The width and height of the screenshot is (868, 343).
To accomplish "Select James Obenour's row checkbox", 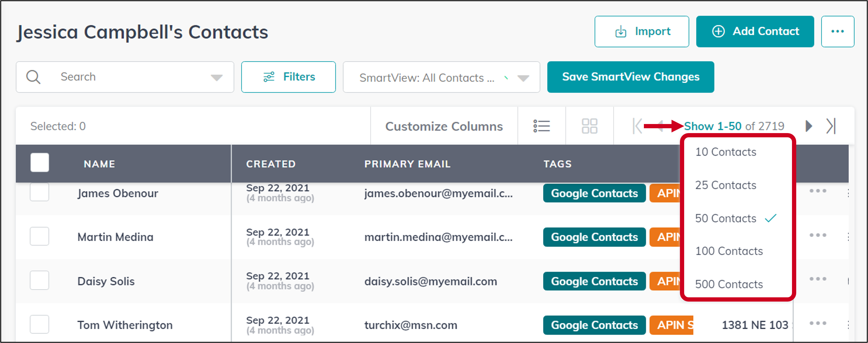I will coord(39,192).
